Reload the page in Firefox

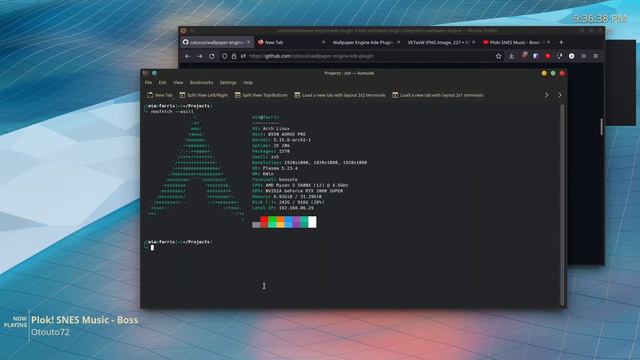click(212, 56)
